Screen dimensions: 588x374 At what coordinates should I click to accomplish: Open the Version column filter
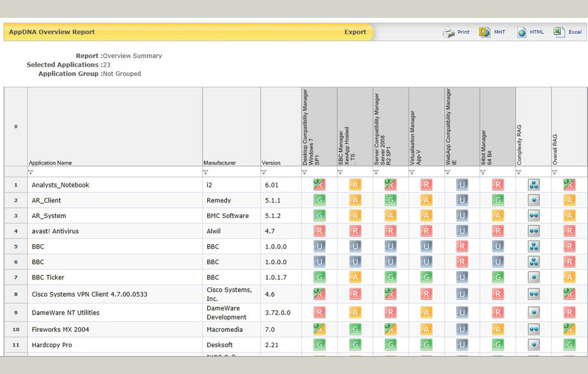coord(263,172)
